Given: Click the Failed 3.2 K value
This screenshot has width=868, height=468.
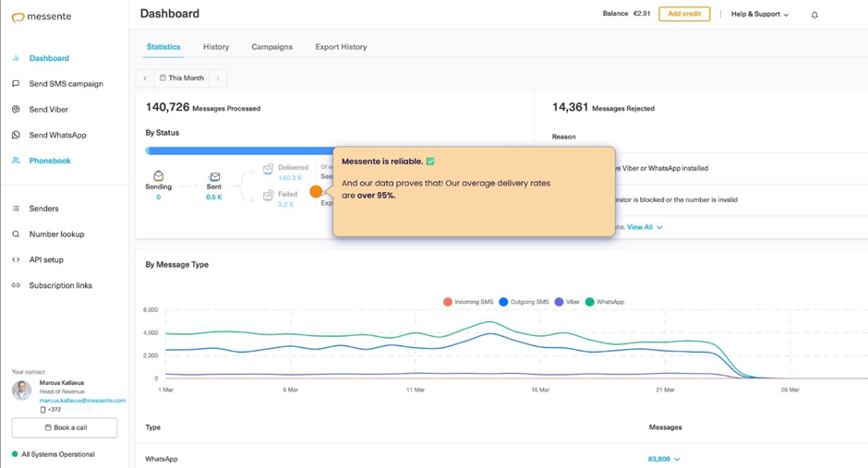Looking at the screenshot, I should [x=285, y=204].
